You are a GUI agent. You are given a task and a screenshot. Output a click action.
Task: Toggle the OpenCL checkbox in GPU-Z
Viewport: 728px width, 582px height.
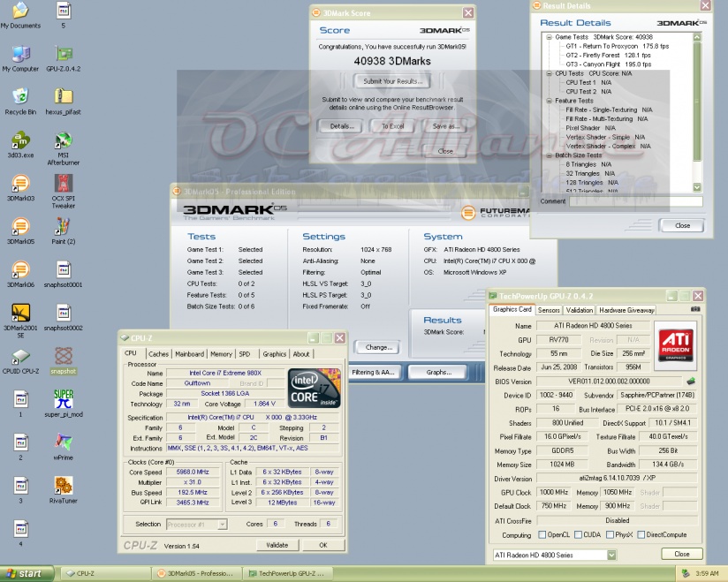[541, 535]
